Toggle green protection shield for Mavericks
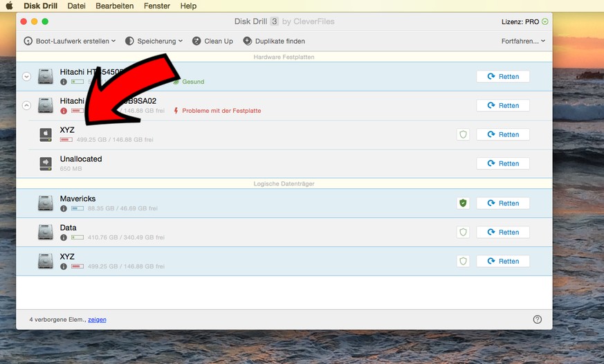 (x=463, y=203)
